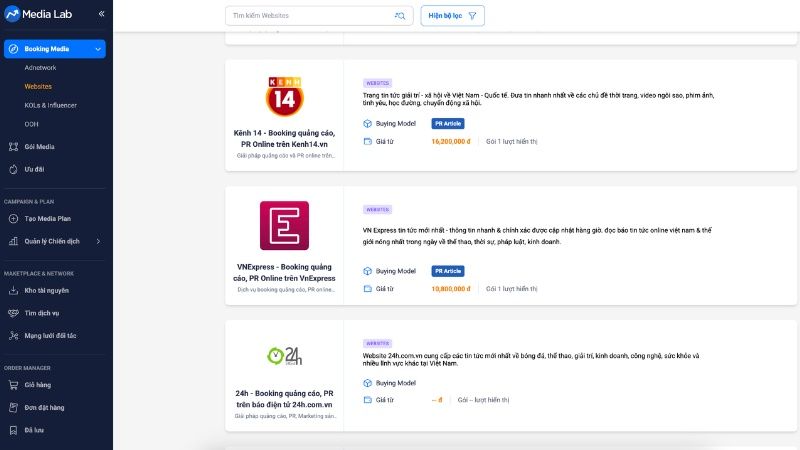
Task: Focus the Tìm kiếm Websites search field
Action: 319,16
